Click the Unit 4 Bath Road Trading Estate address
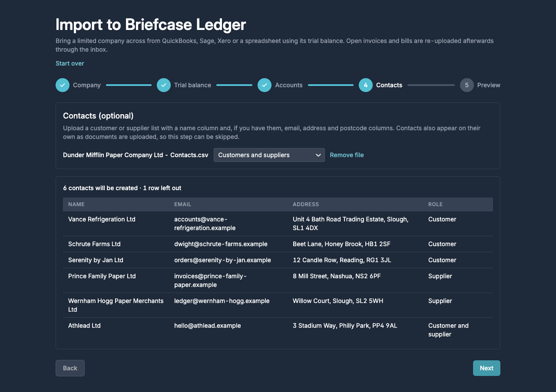The width and height of the screenshot is (556, 392). click(351, 224)
